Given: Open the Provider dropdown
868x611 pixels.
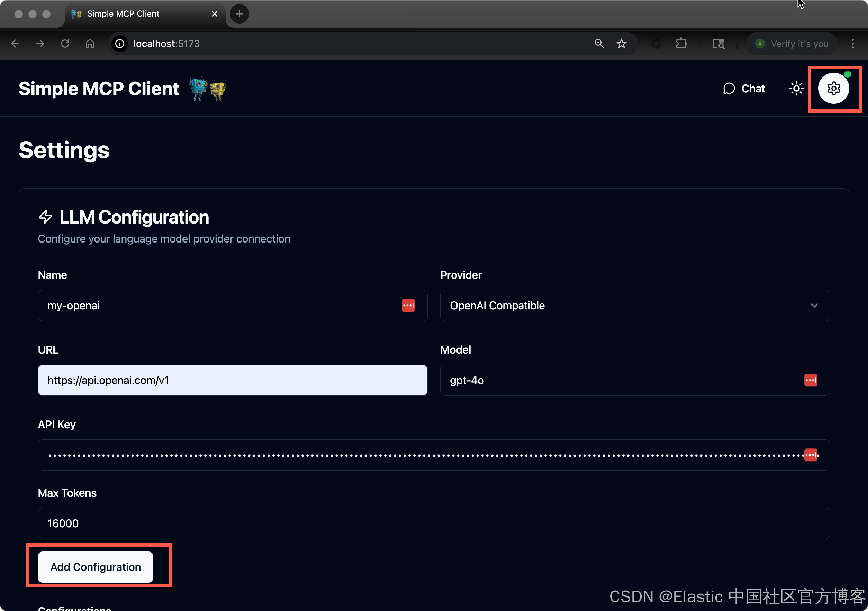Looking at the screenshot, I should 635,305.
